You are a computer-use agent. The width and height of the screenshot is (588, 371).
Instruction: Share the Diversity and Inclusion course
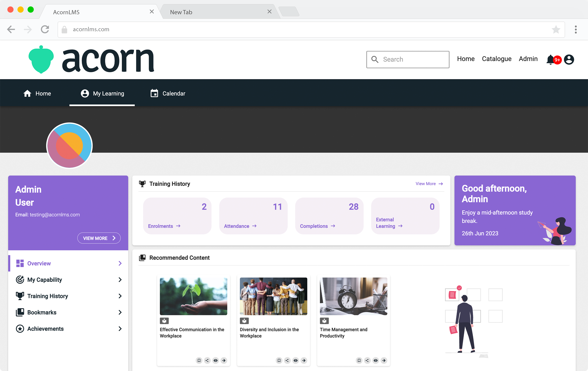tap(287, 360)
